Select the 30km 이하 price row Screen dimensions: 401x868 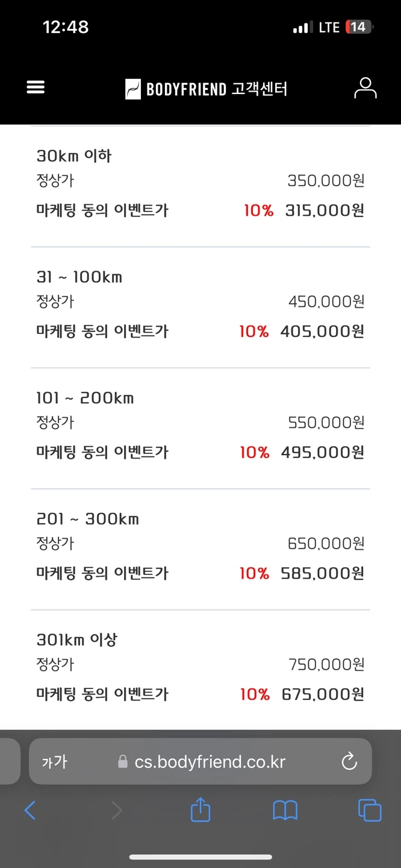tap(74, 156)
